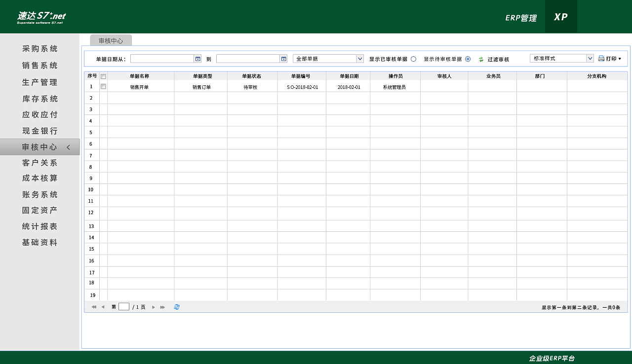Tick the checkbox for row 1
Image resolution: width=632 pixels, height=364 pixels.
coord(103,86)
